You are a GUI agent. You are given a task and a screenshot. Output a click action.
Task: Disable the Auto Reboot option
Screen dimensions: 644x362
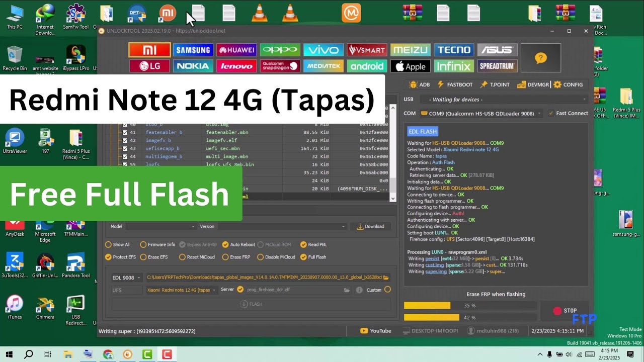click(x=238, y=245)
